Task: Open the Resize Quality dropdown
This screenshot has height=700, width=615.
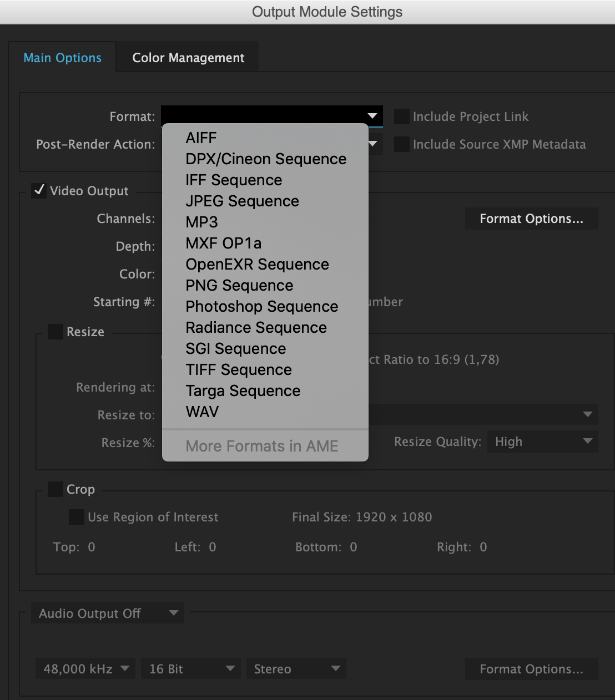Action: click(542, 442)
